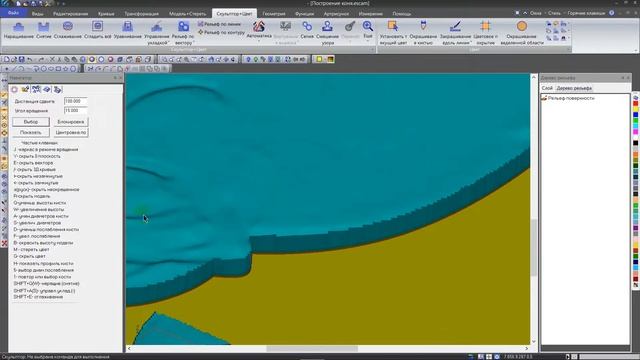Click the help question mark icon
This screenshot has width=640, height=360.
[x=611, y=13]
